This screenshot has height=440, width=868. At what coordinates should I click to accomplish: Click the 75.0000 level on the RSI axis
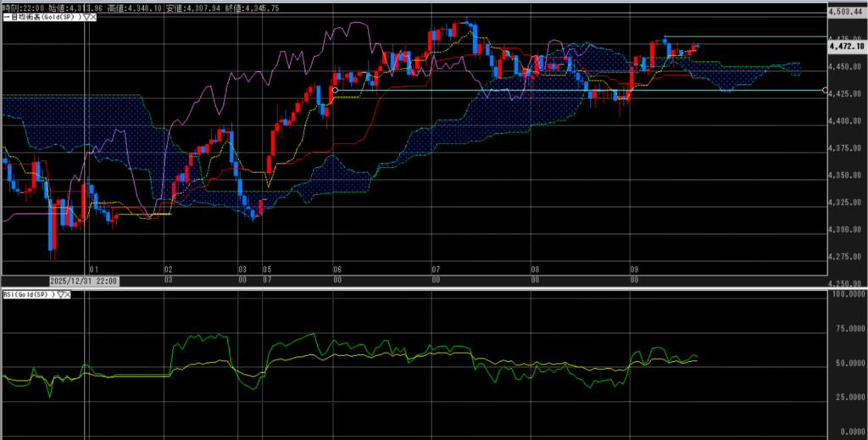tap(846, 329)
